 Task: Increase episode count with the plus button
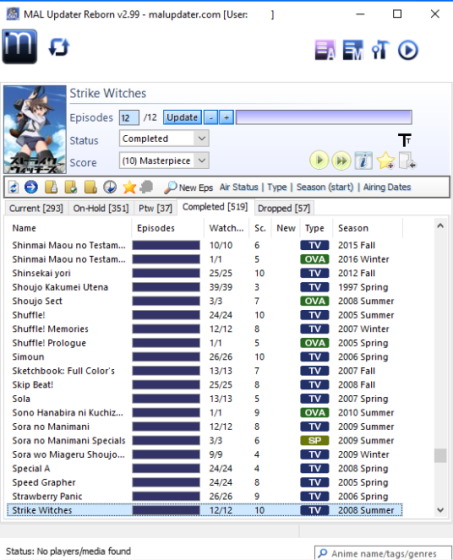coord(226,117)
